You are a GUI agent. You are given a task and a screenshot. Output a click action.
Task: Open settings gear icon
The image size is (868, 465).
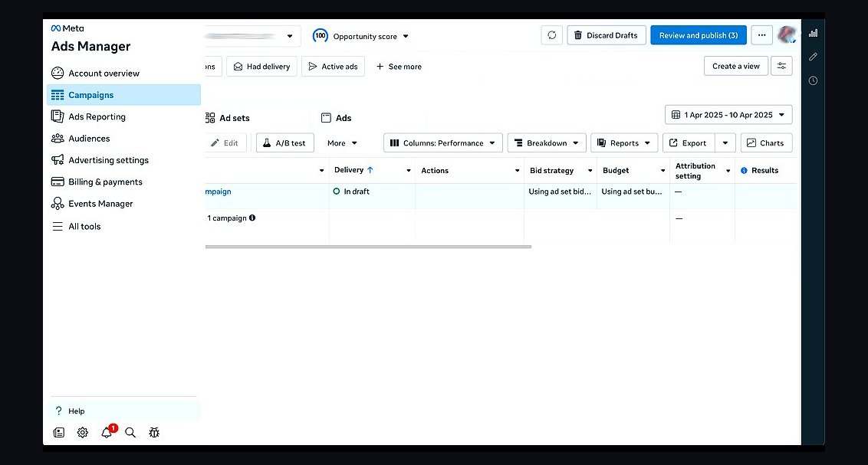click(83, 432)
